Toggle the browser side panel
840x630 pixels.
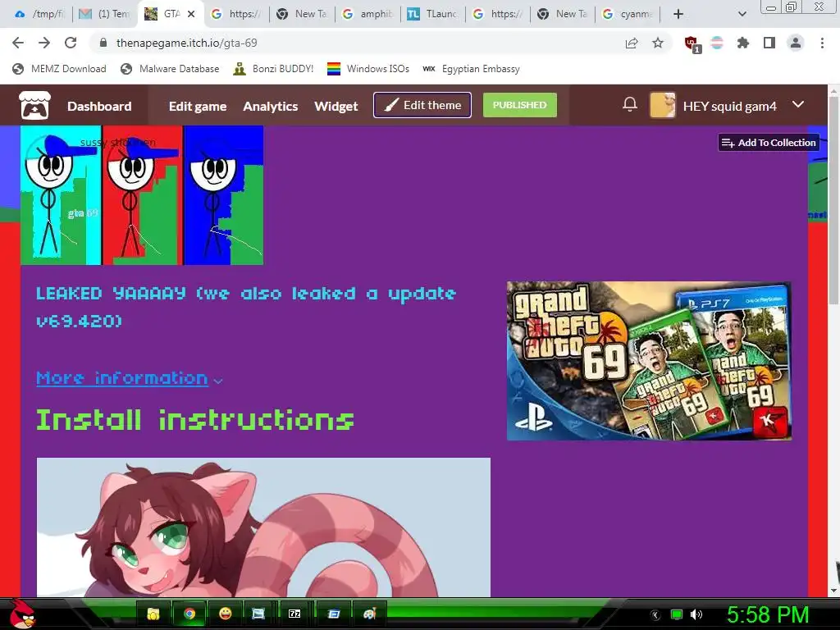click(769, 43)
